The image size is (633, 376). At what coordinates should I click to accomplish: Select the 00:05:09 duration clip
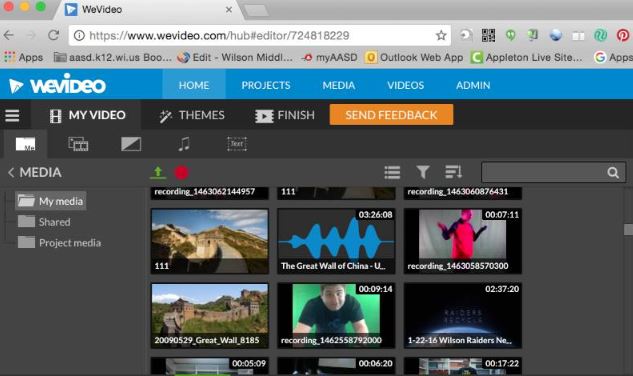210,366
